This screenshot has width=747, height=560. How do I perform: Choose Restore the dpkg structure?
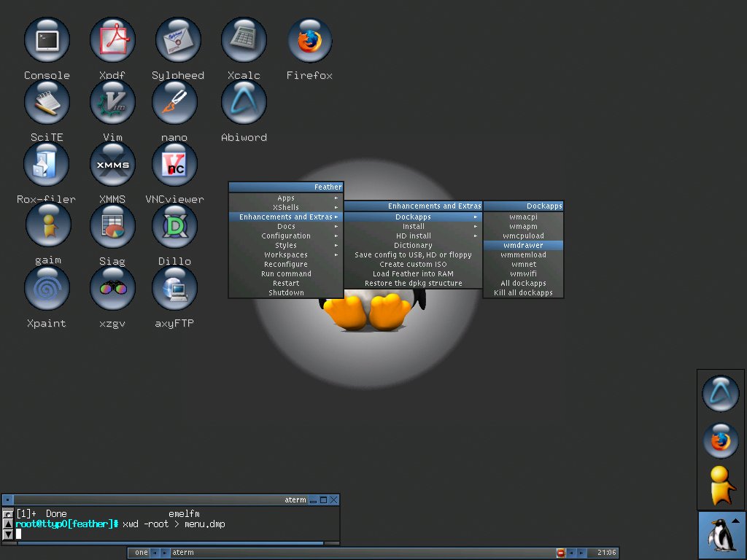[x=413, y=283]
